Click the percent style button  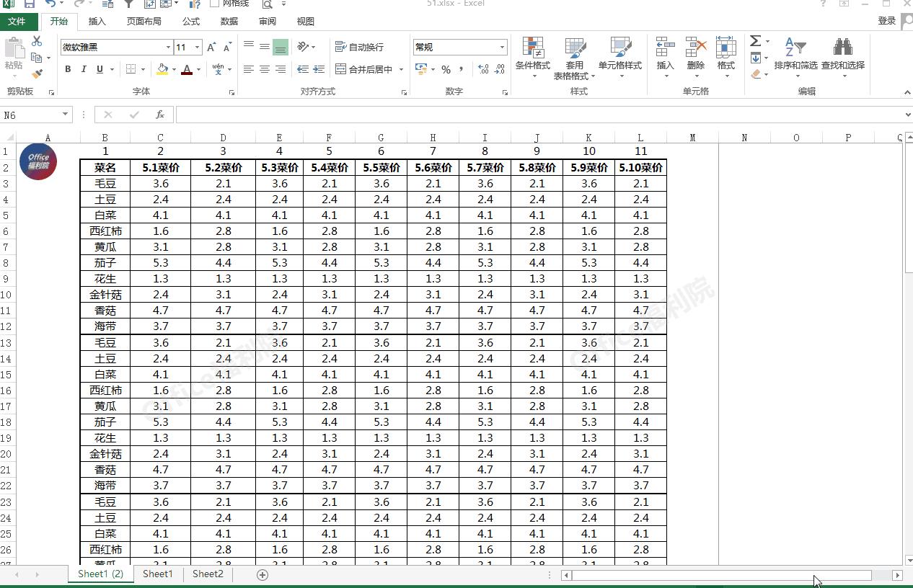coord(446,70)
